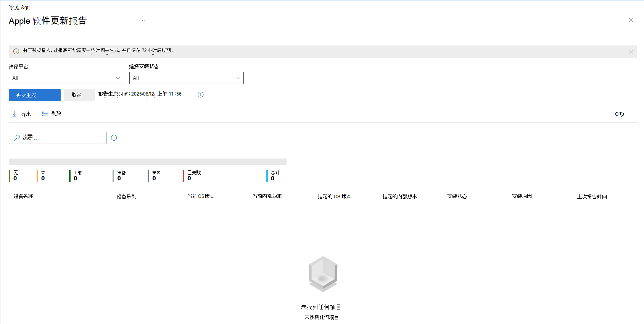The width and height of the screenshot is (644, 324).
Task: Click the banner information icon
Action: pos(16,51)
